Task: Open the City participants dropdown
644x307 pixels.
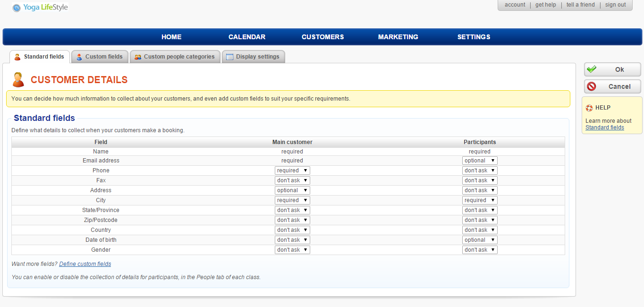Action: point(480,200)
